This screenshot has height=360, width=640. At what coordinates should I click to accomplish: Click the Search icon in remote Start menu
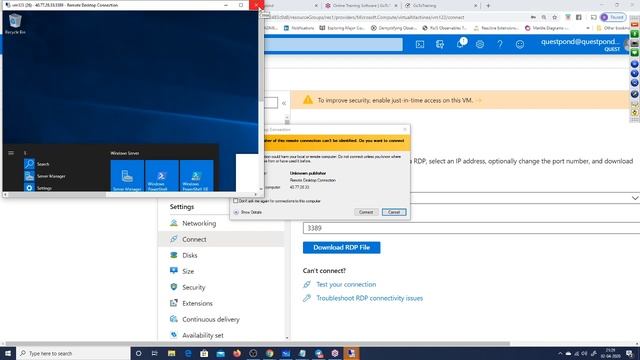coord(29,164)
